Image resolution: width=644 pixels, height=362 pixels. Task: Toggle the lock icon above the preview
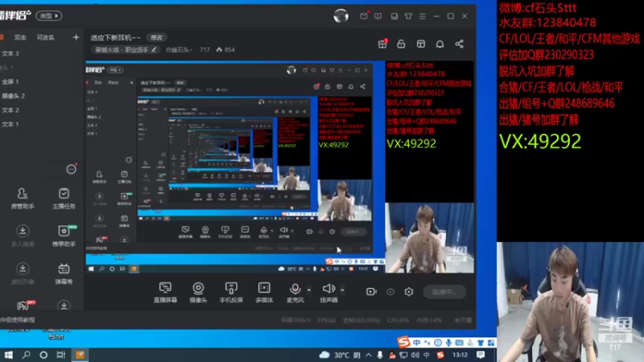[401, 44]
